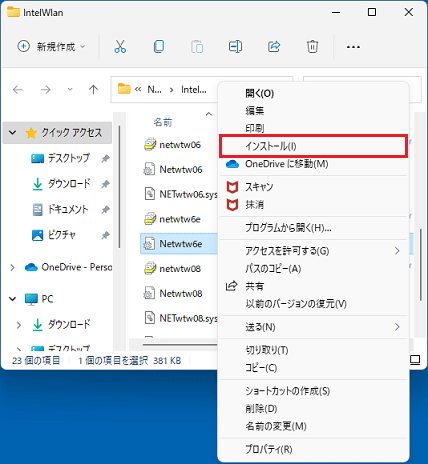Click the Delete trash can icon
This screenshot has width=428, height=464.
312,47
